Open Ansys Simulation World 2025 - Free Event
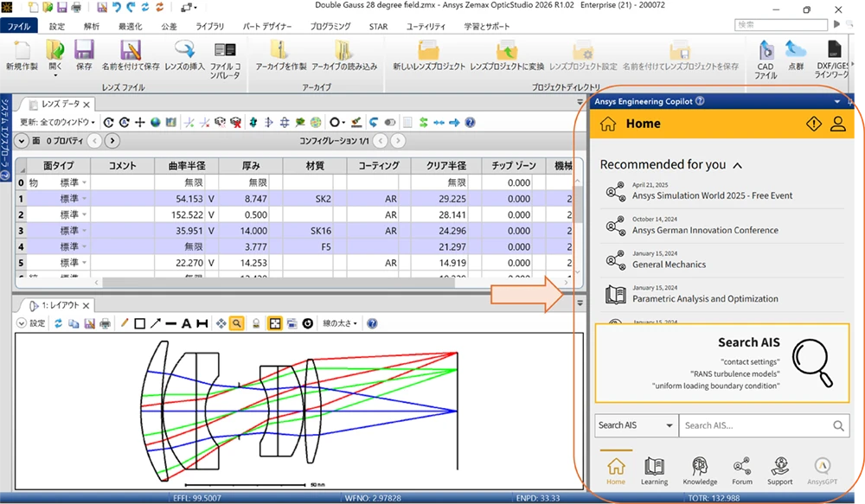865x504 pixels. (712, 195)
